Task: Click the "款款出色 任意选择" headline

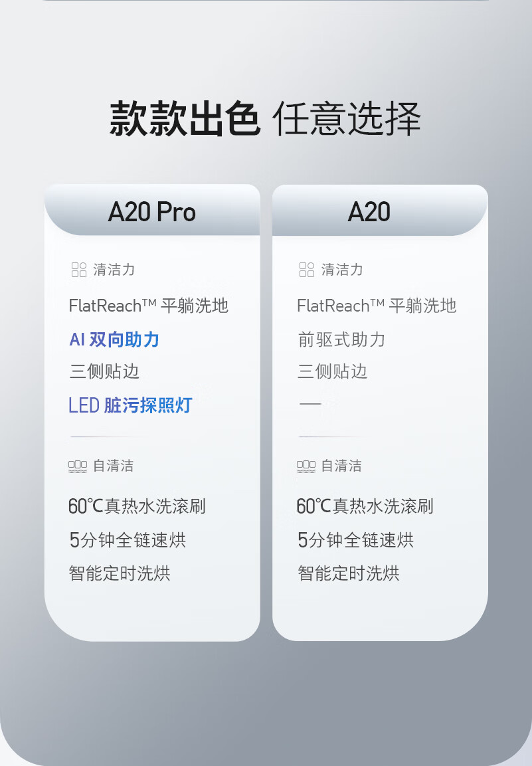Action: pyautogui.click(x=266, y=120)
